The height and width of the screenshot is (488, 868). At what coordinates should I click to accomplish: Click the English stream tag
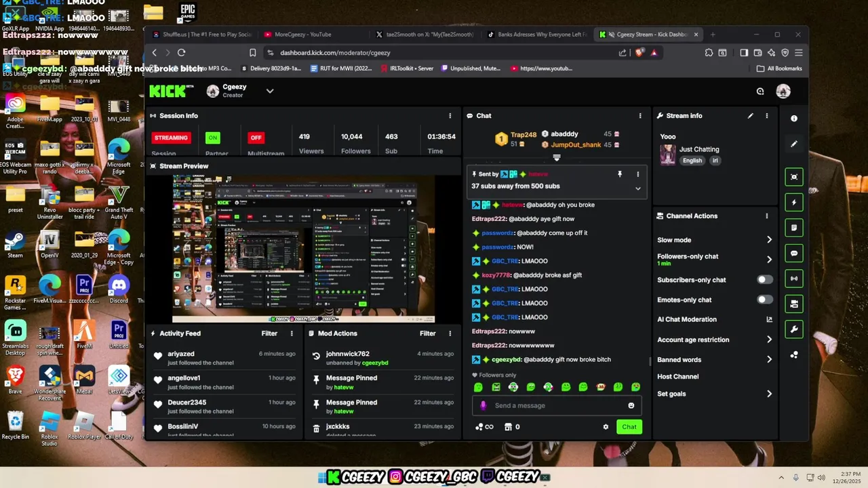[x=692, y=161]
